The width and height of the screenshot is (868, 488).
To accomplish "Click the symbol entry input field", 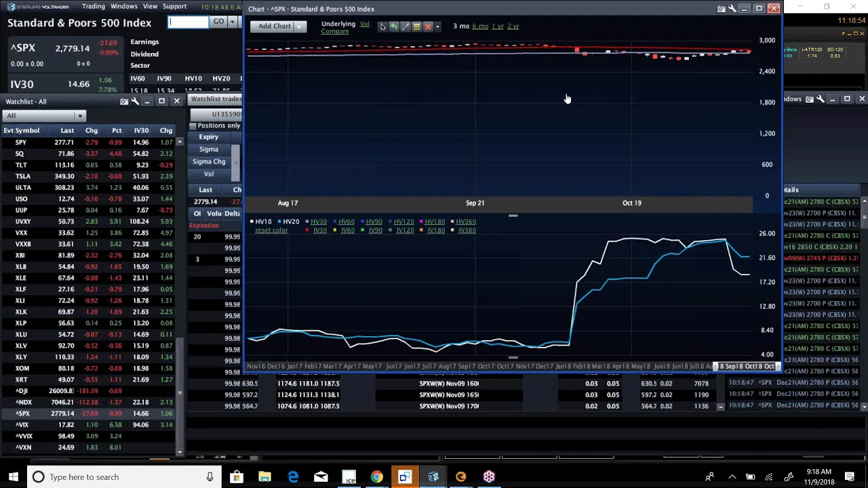I will coord(189,22).
